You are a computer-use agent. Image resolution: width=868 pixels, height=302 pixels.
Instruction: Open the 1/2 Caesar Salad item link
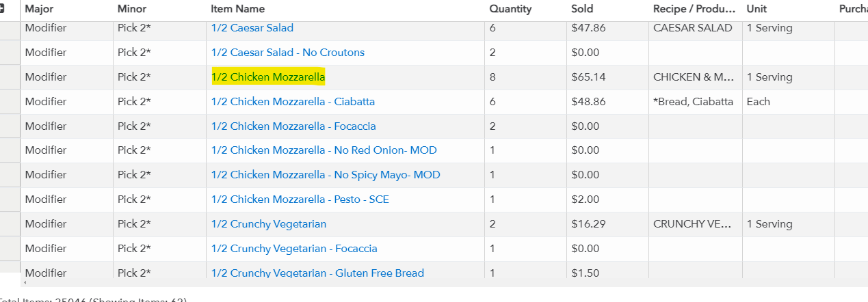[252, 28]
